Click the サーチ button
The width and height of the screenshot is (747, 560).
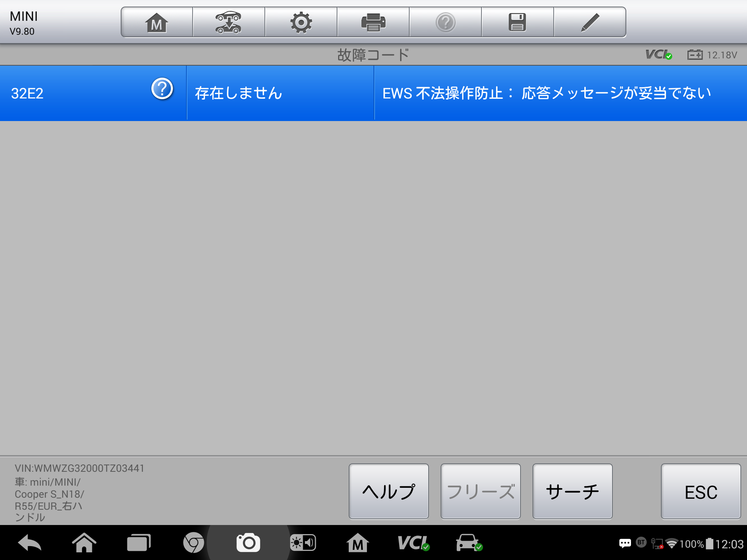(x=573, y=491)
